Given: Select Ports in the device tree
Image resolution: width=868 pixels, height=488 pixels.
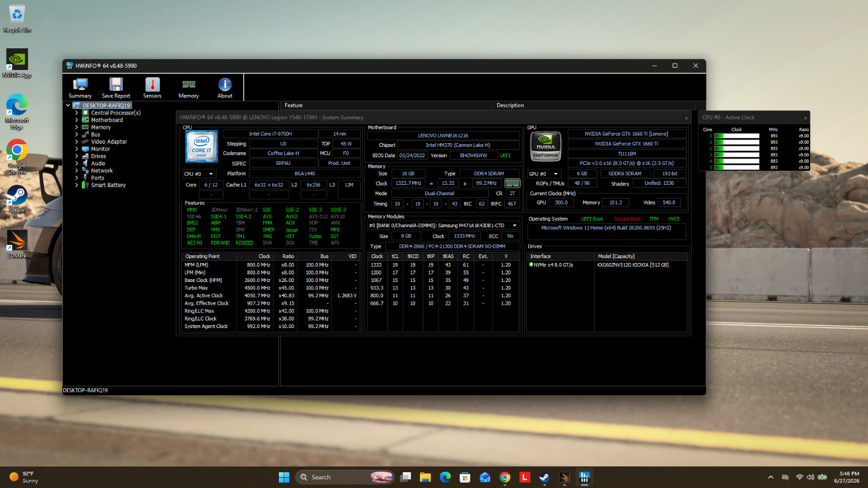Looking at the screenshot, I should (98, 178).
